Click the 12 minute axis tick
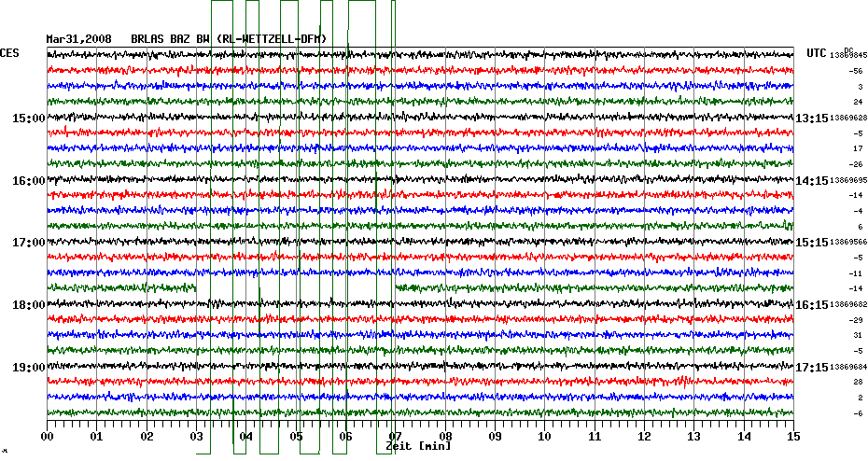Viewport: 868px width, 461px height. [x=644, y=436]
